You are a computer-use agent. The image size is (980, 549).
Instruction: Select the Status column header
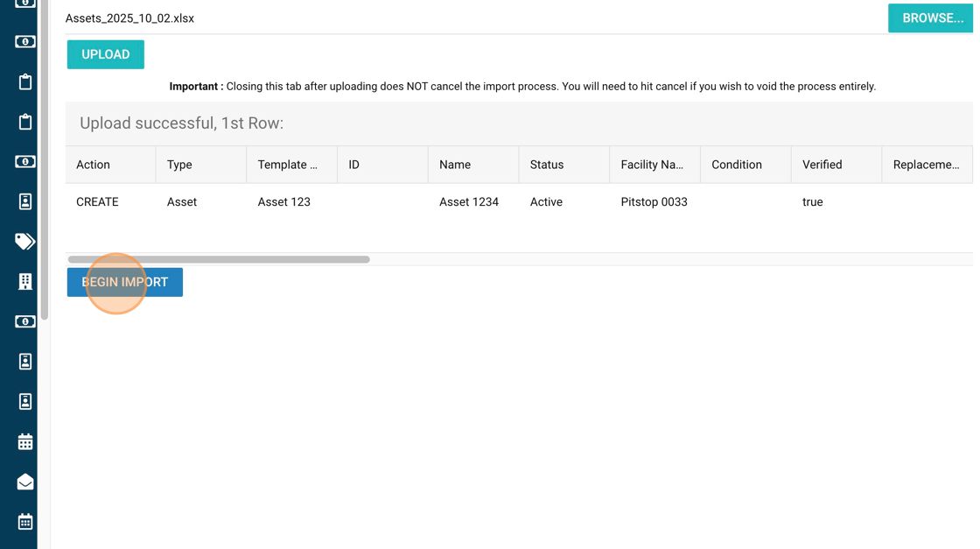point(546,165)
